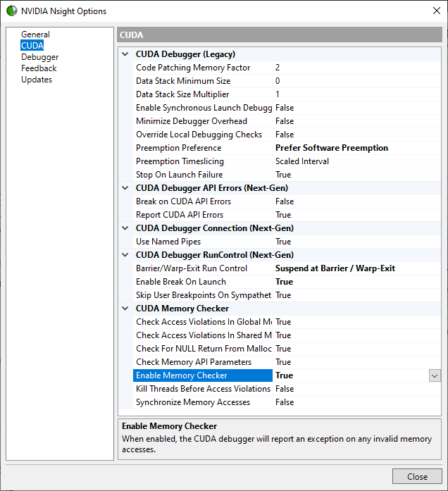448x491 pixels.
Task: Select the Use Named Pipes property
Action: click(x=203, y=242)
